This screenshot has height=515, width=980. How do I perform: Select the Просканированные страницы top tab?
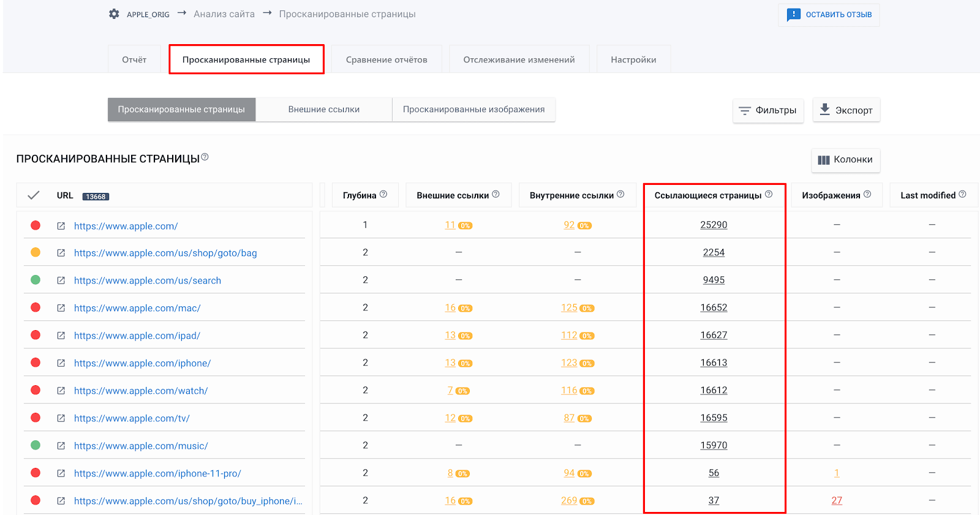pos(246,59)
